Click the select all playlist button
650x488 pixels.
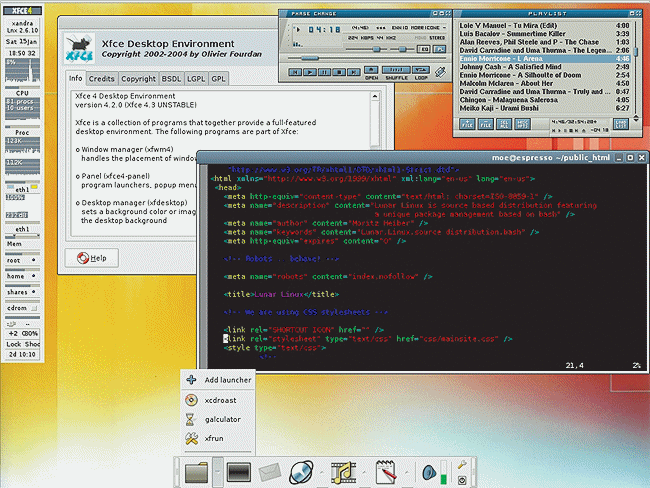point(504,124)
